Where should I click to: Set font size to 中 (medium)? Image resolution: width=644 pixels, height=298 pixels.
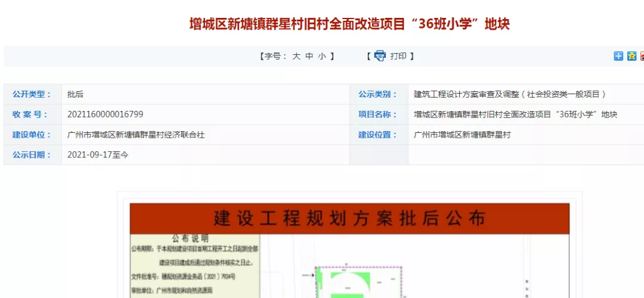(309, 56)
